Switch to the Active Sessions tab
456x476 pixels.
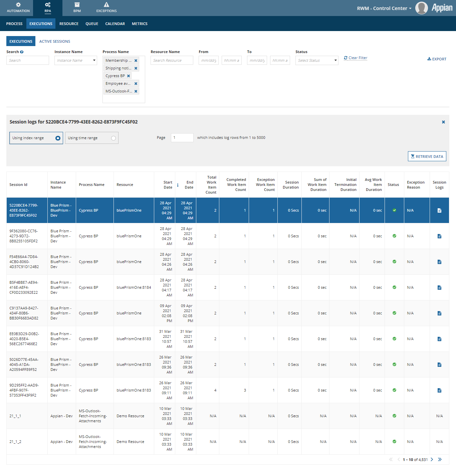coord(55,41)
